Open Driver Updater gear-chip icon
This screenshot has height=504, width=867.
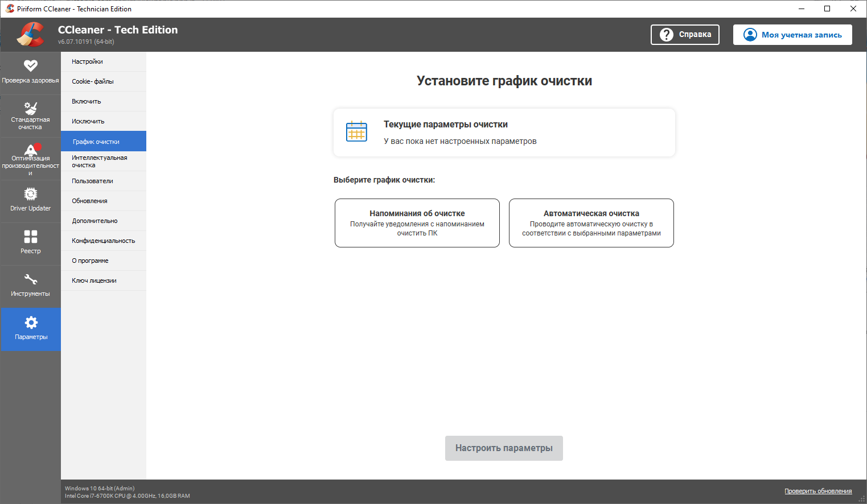click(x=31, y=195)
